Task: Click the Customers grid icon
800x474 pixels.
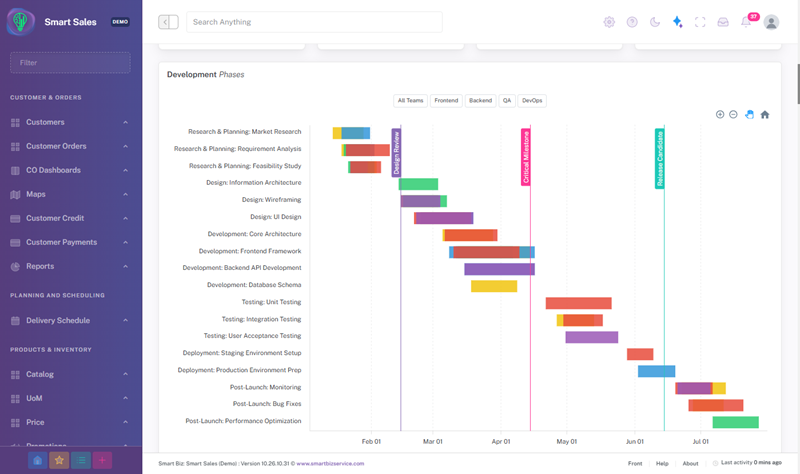Action: 15,122
